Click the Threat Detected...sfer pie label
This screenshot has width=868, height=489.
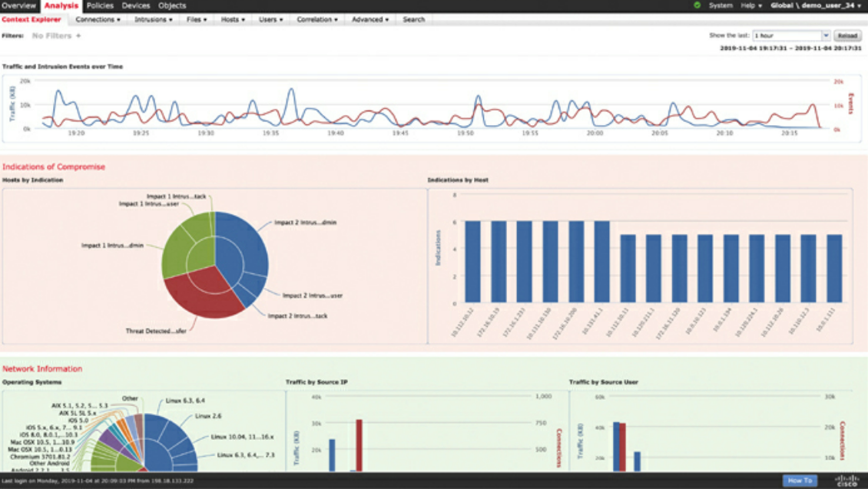click(x=156, y=332)
